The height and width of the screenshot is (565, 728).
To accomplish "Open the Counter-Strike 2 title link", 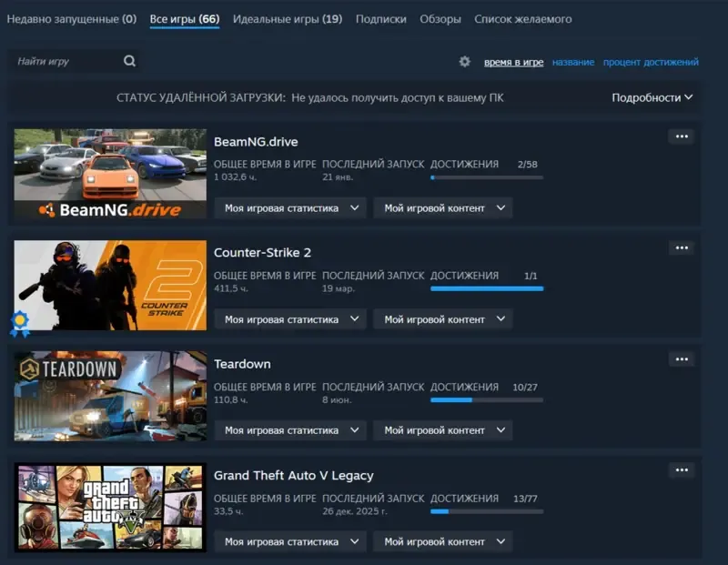I will (x=262, y=253).
